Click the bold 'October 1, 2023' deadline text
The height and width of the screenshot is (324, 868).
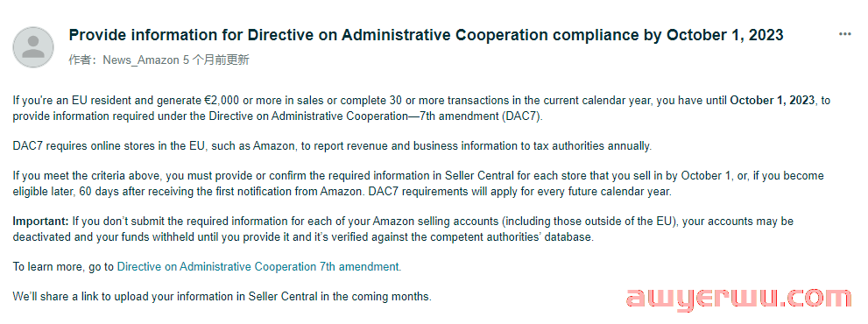pos(773,101)
